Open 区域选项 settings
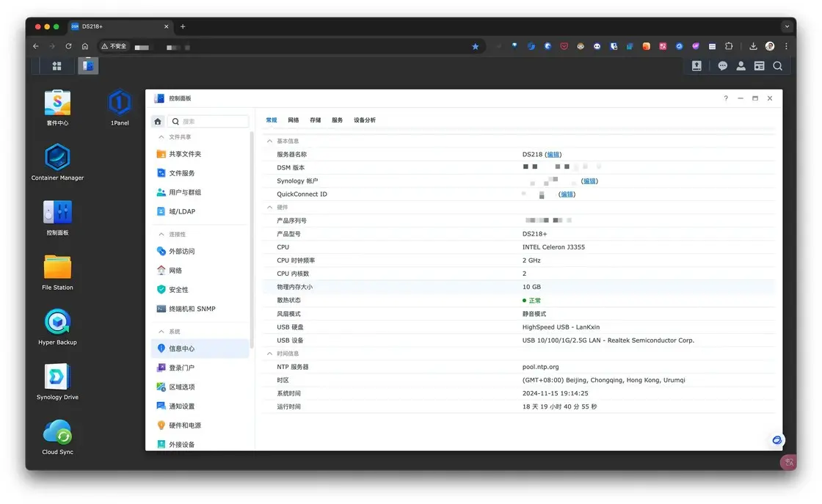The image size is (822, 504). tap(200, 387)
